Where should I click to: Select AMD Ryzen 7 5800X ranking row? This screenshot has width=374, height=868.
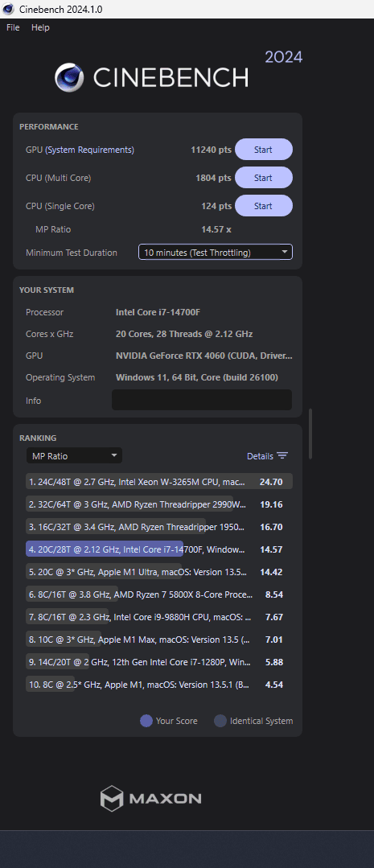159,594
